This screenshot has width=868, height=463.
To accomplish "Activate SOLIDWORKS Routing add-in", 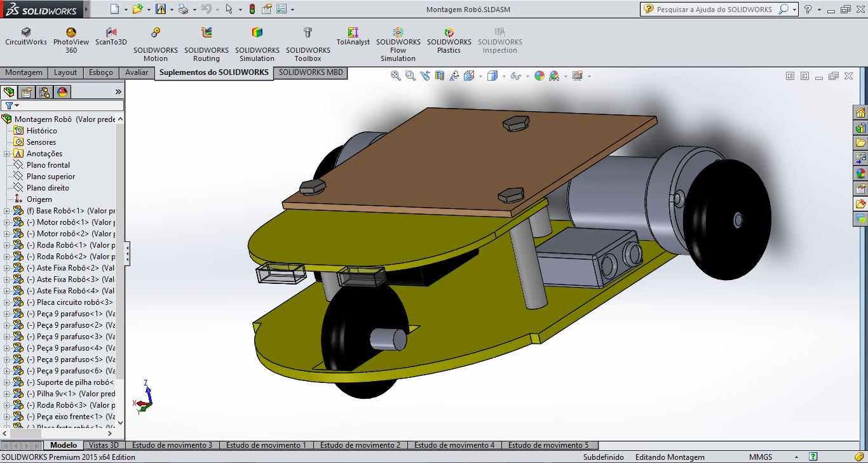I will (x=207, y=44).
